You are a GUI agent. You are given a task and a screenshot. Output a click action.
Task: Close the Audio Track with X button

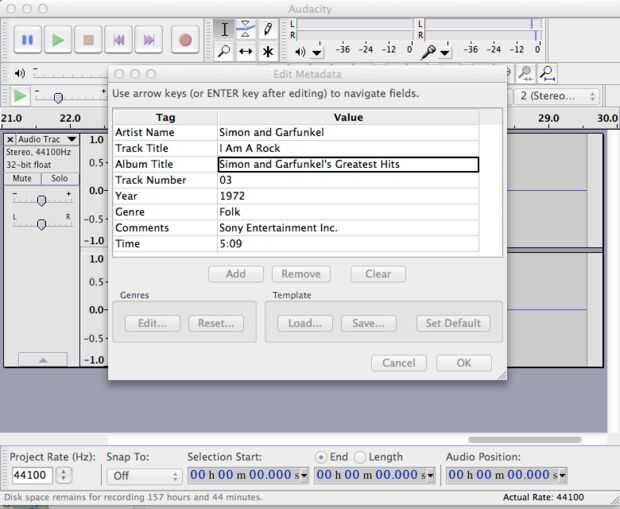pyautogui.click(x=10, y=139)
